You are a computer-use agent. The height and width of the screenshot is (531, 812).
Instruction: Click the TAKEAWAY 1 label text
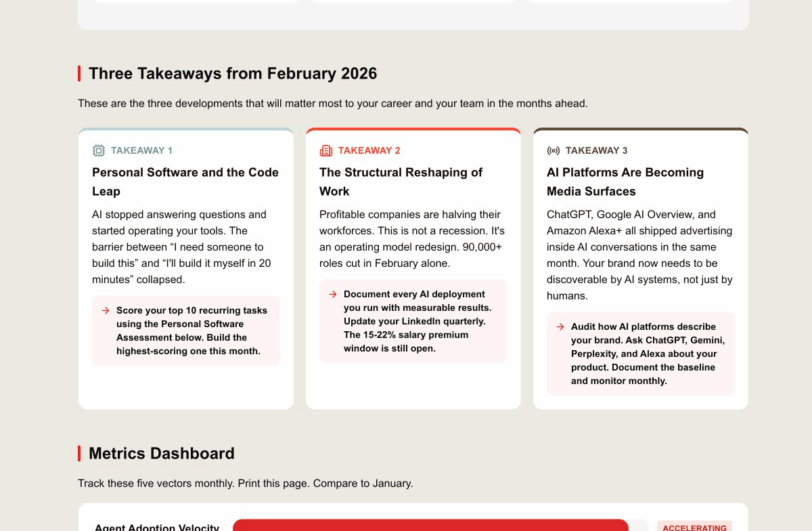141,150
